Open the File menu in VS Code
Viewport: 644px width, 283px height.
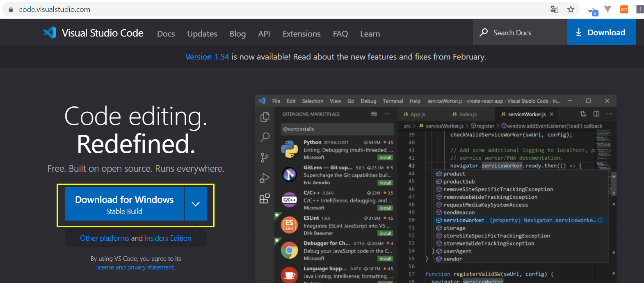point(276,101)
